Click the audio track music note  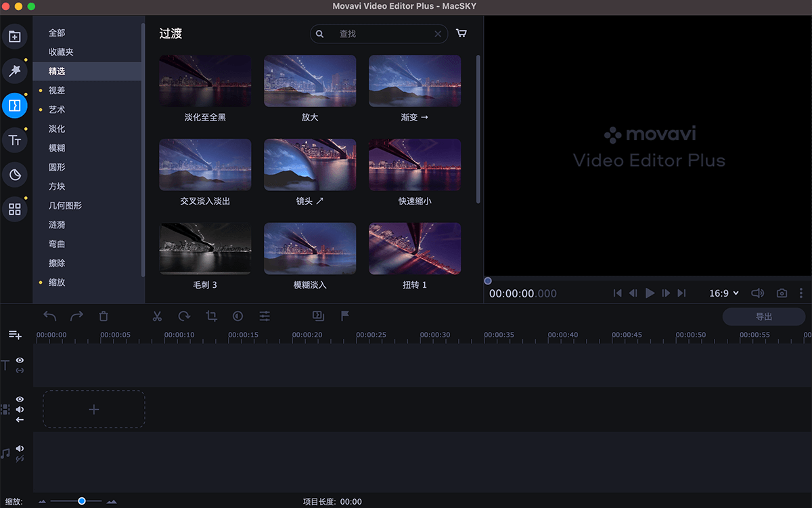click(x=5, y=453)
